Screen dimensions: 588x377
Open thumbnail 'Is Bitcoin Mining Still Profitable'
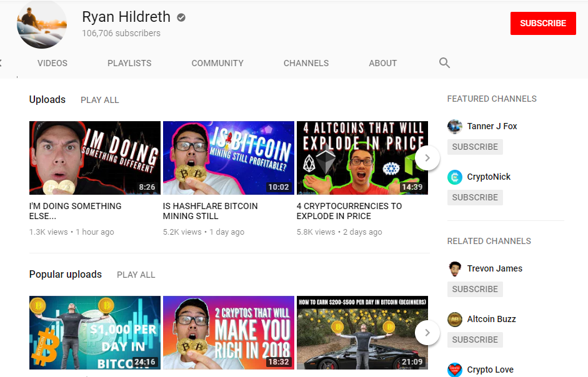click(229, 158)
